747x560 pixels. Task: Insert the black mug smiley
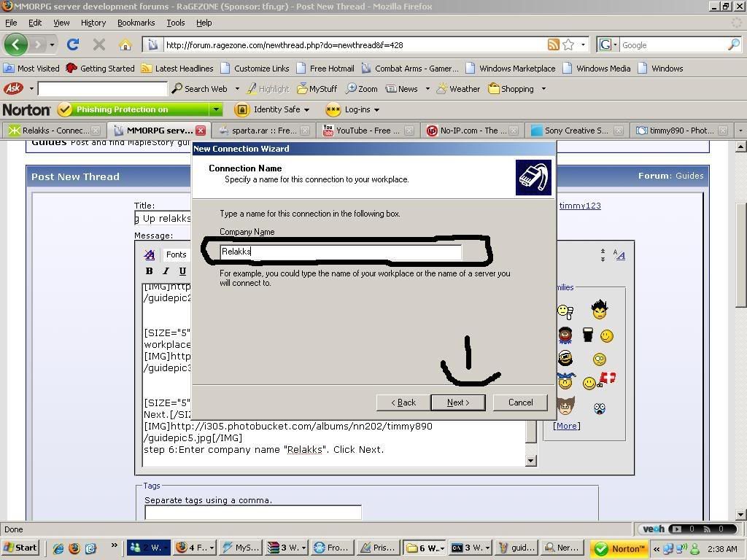pyautogui.click(x=588, y=335)
